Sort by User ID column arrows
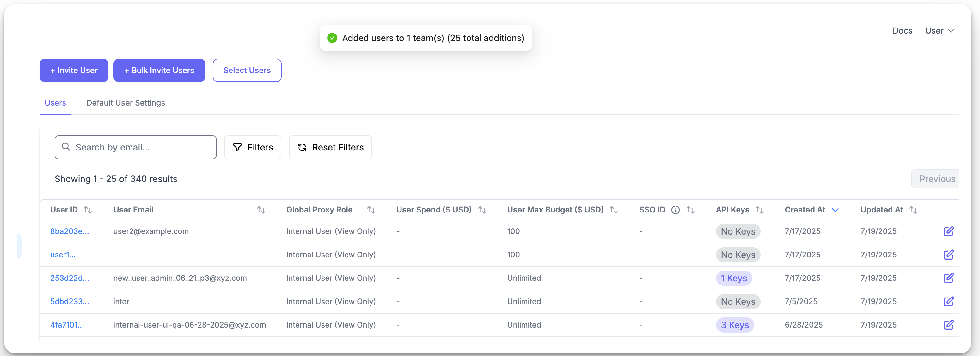The height and width of the screenshot is (356, 980). coord(88,210)
